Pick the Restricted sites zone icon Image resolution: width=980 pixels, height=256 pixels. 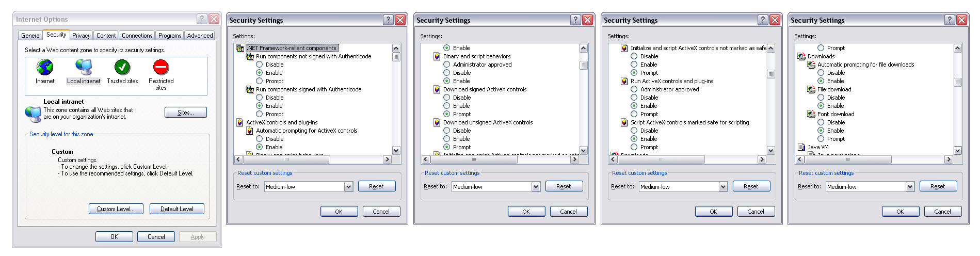coord(161,68)
